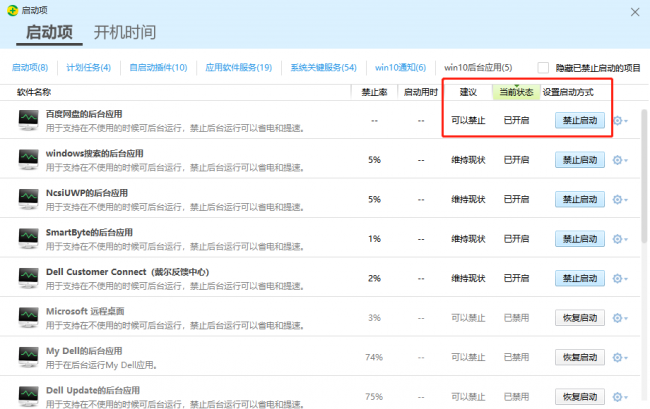Click 维持现状 suggestion in SmartByte row
The height and width of the screenshot is (409, 650).
pos(468,239)
